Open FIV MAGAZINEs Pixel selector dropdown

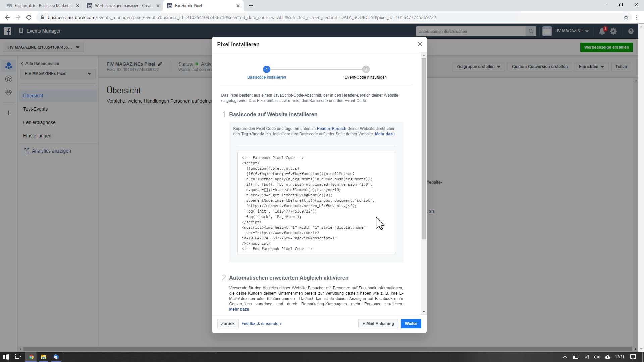pyautogui.click(x=58, y=74)
